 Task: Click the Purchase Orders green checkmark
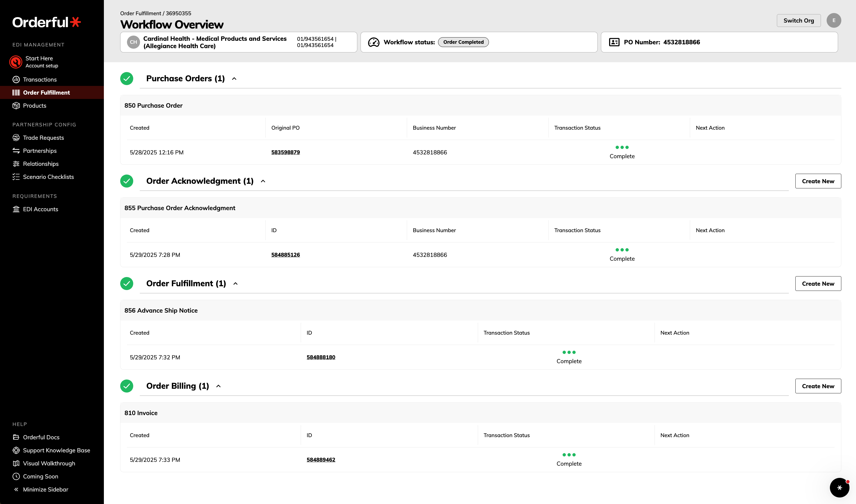click(x=127, y=79)
